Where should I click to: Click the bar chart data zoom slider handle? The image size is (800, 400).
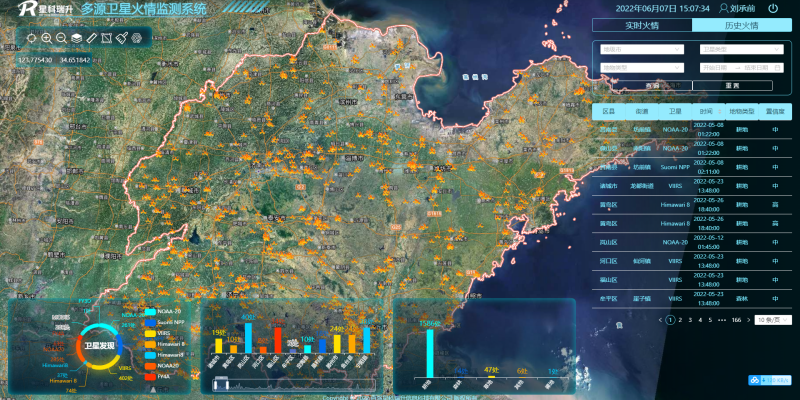221,384
